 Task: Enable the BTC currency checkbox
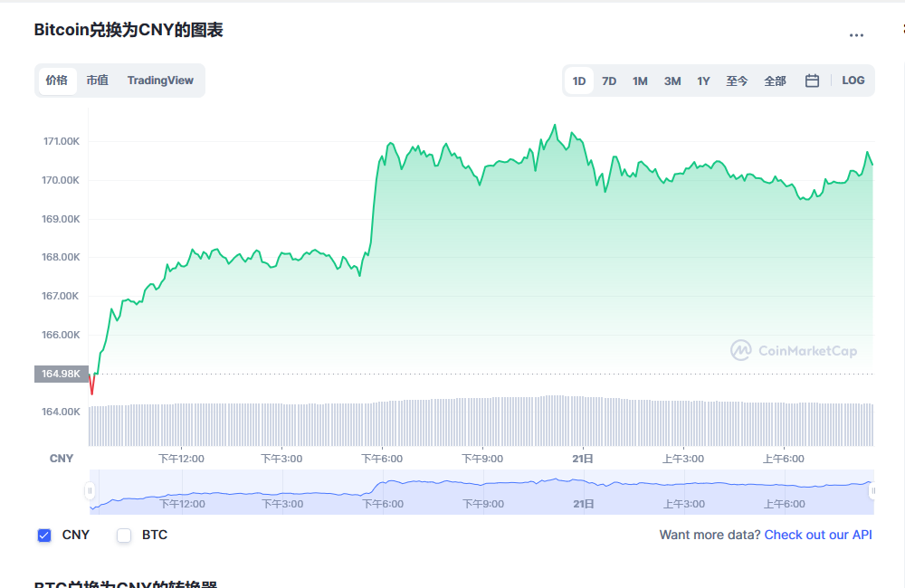(124, 536)
